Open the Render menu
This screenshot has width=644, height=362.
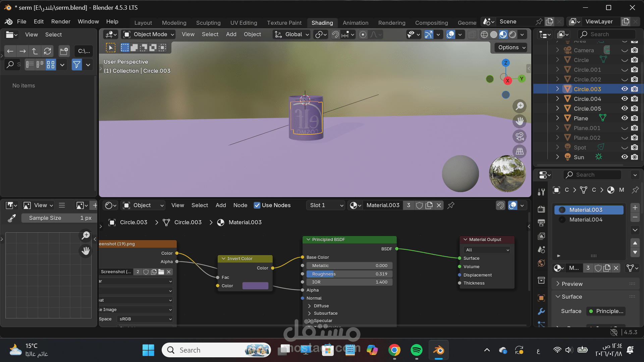pos(60,21)
